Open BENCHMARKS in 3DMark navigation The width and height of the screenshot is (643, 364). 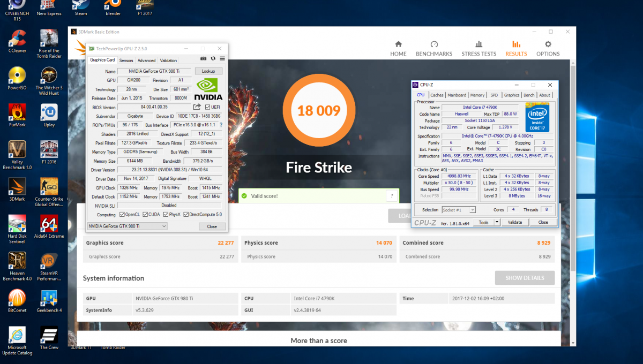(x=434, y=48)
